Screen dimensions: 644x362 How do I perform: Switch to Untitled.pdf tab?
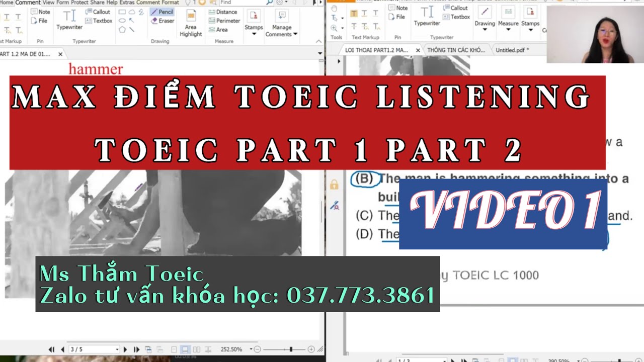click(512, 50)
